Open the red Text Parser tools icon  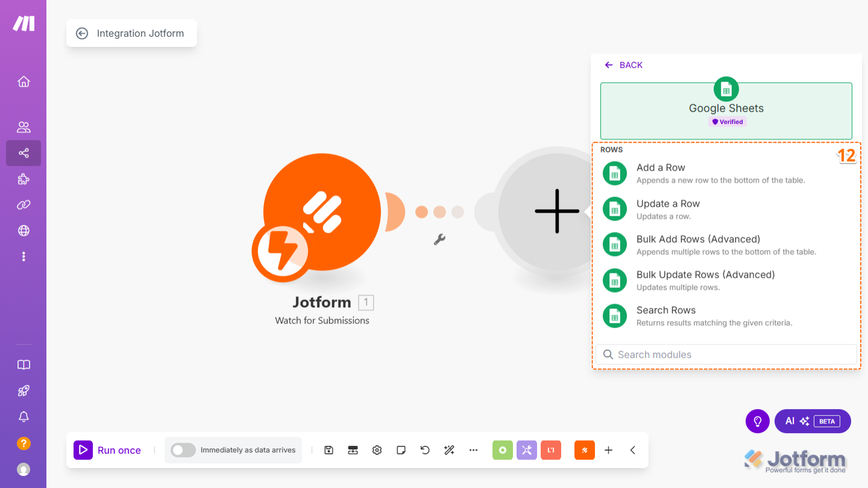coord(551,450)
